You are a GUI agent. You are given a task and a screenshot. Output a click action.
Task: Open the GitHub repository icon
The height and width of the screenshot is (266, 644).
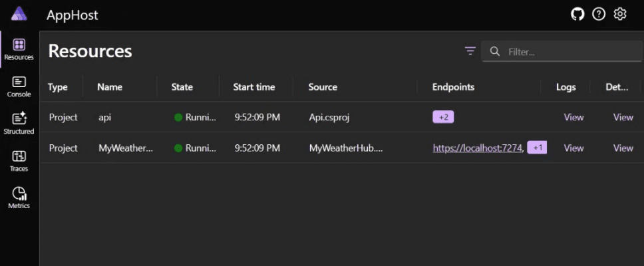(x=578, y=14)
